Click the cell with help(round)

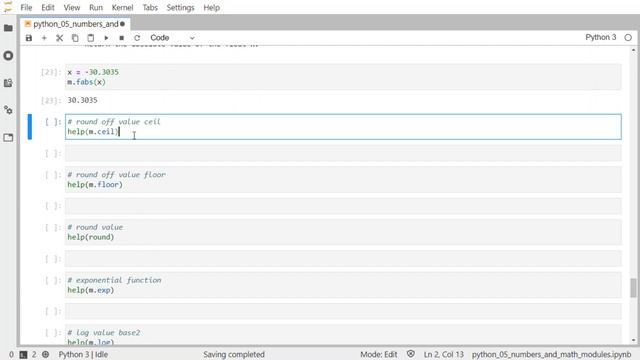[x=343, y=232]
